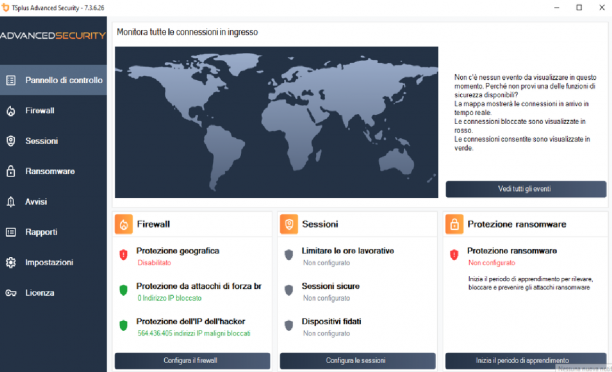This screenshot has height=372, width=612.
Task: Click the Firewall flame icon in sidebar
Action: point(11,111)
